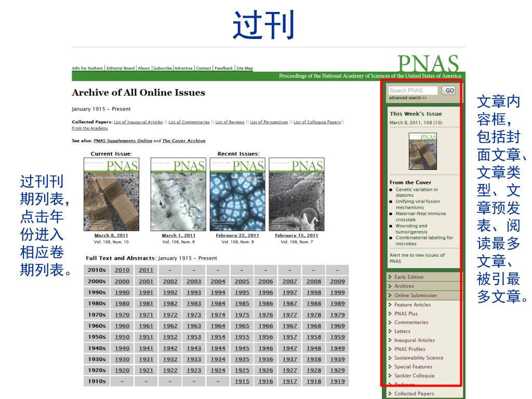532x399 pixels.
Task: Open List of Colloquia Papers
Action: pyautogui.click(x=317, y=122)
